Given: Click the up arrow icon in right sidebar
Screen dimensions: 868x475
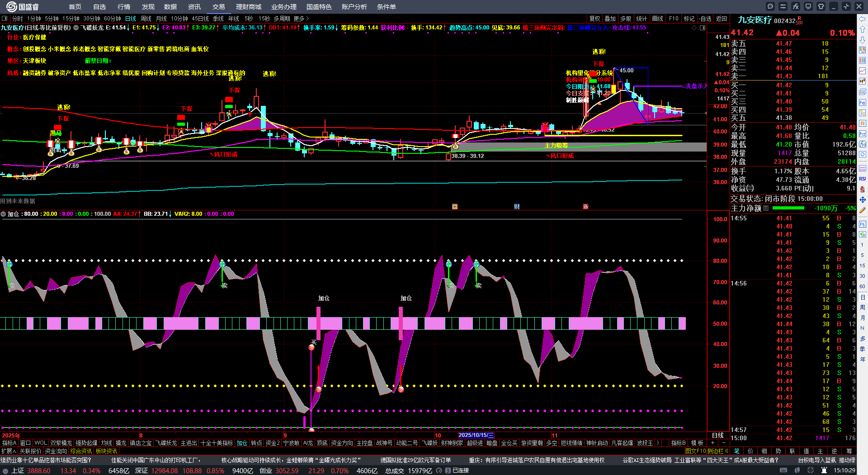Looking at the screenshot, I should (863, 29).
